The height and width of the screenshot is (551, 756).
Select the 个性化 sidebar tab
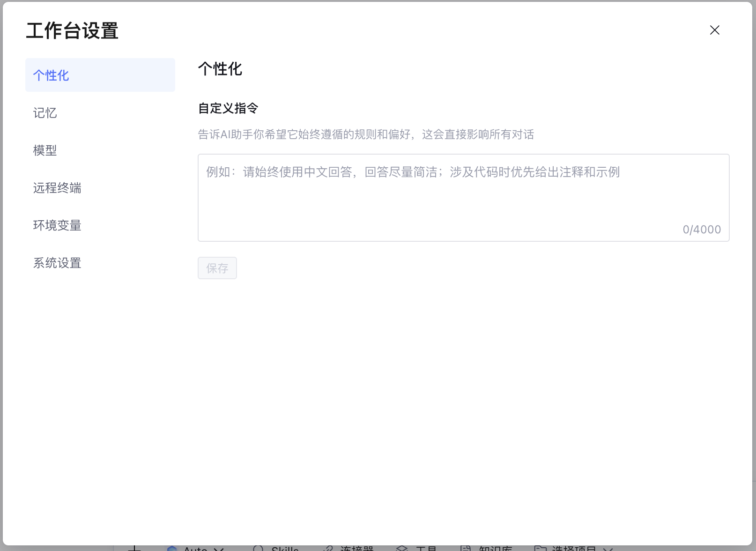tap(100, 75)
